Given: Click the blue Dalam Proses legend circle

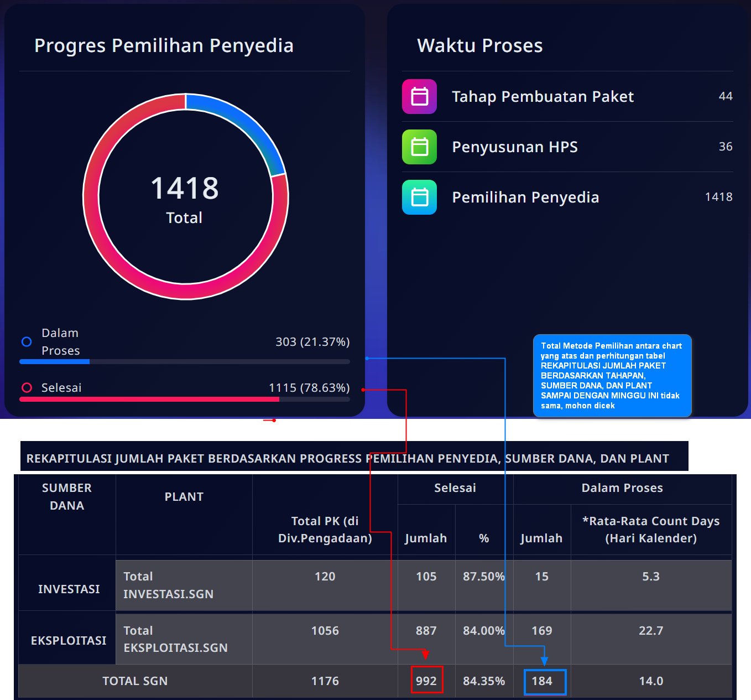Looking at the screenshot, I should (x=27, y=342).
